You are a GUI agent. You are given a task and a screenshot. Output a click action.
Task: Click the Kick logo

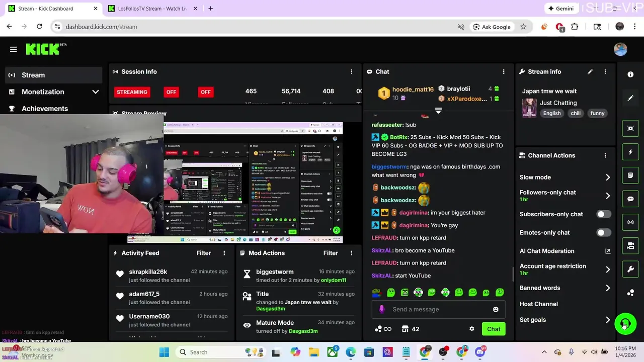pos(46,49)
